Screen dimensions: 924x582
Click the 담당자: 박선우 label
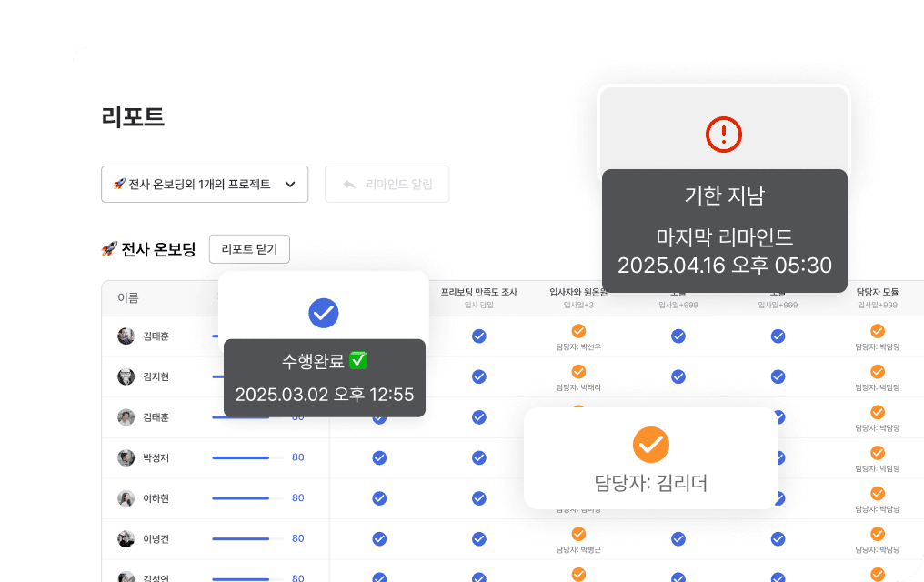[x=578, y=347]
